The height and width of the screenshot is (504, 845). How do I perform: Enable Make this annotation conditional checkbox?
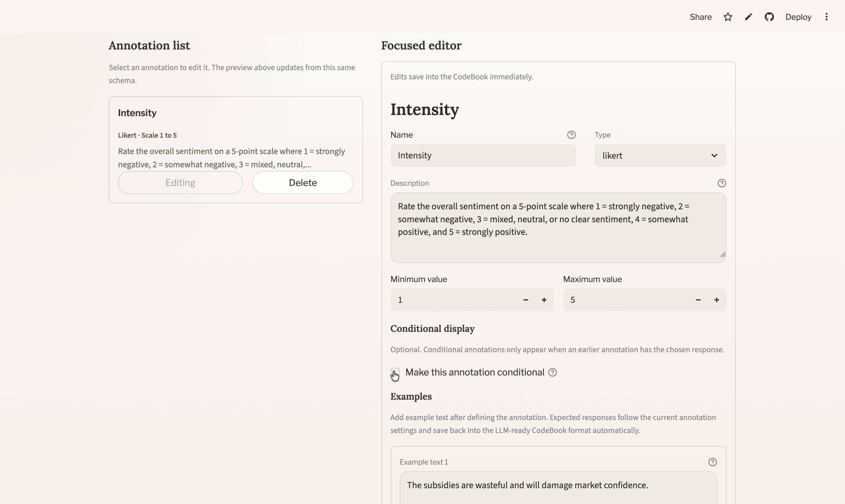pos(395,373)
